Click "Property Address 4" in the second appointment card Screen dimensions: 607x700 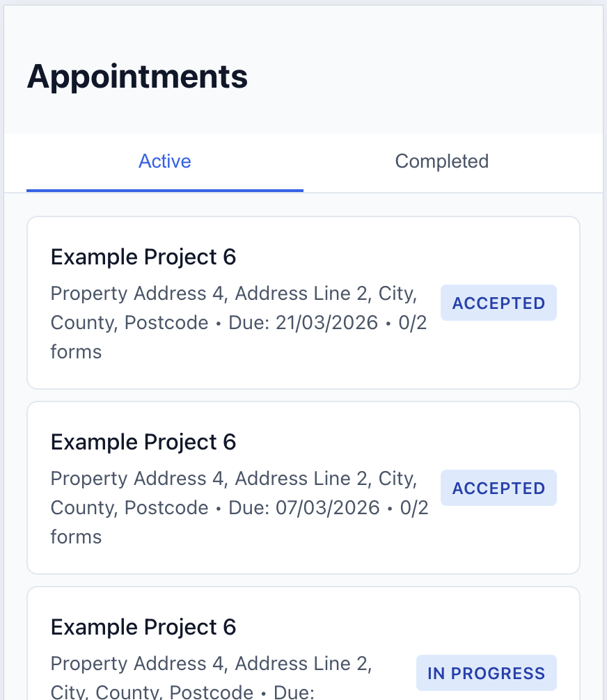tap(139, 479)
